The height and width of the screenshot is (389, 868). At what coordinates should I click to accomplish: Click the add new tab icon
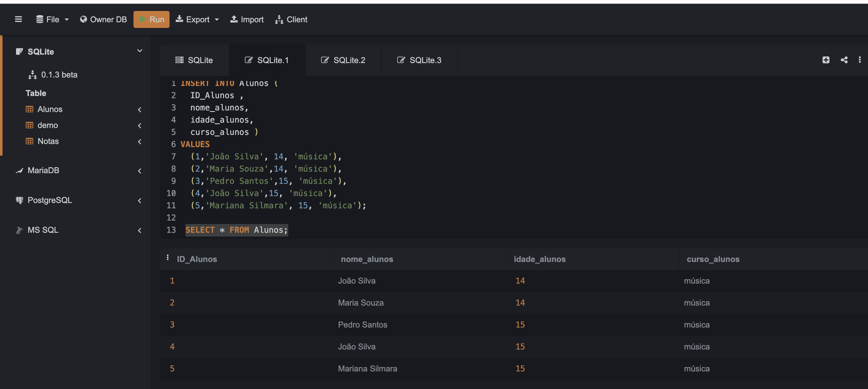pos(826,60)
